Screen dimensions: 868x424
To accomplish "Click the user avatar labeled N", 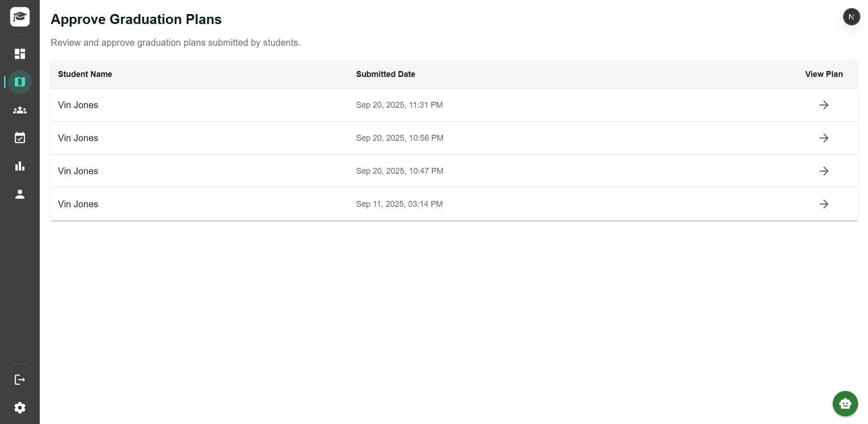I will click(851, 17).
